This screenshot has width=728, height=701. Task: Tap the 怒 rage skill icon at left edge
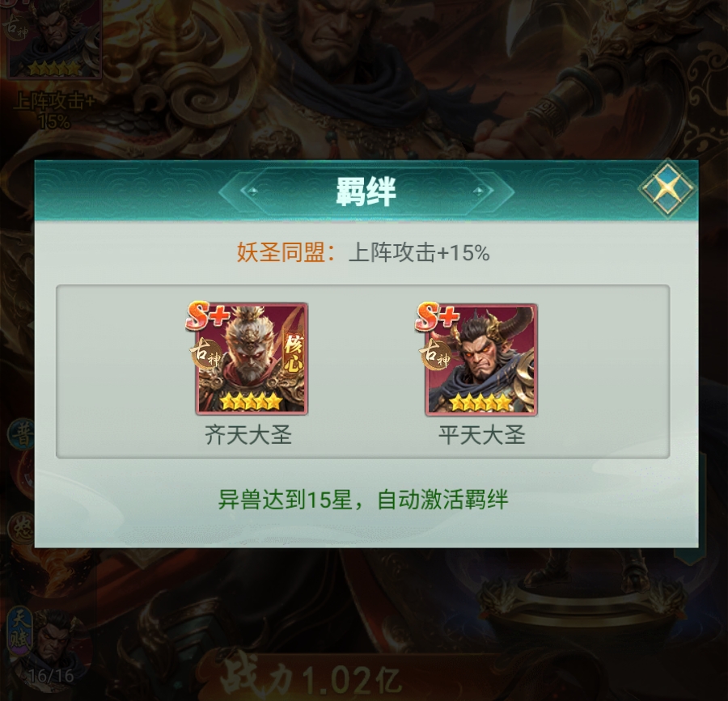pyautogui.click(x=21, y=529)
